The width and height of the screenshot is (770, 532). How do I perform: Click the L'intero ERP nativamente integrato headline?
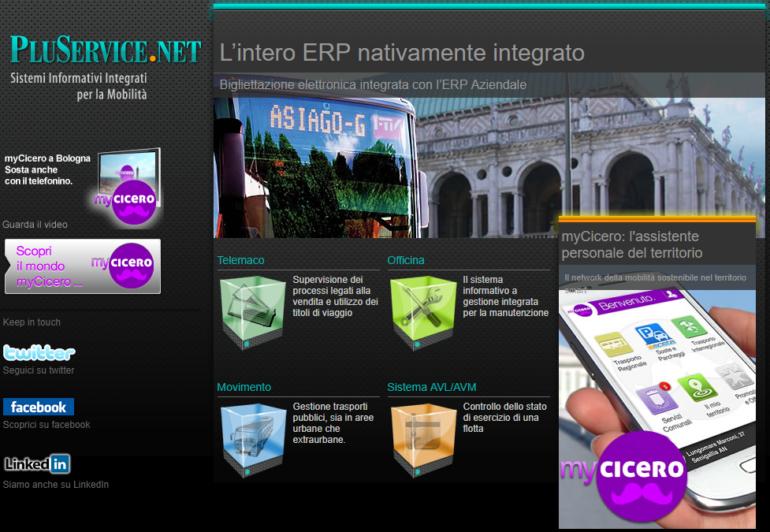402,53
